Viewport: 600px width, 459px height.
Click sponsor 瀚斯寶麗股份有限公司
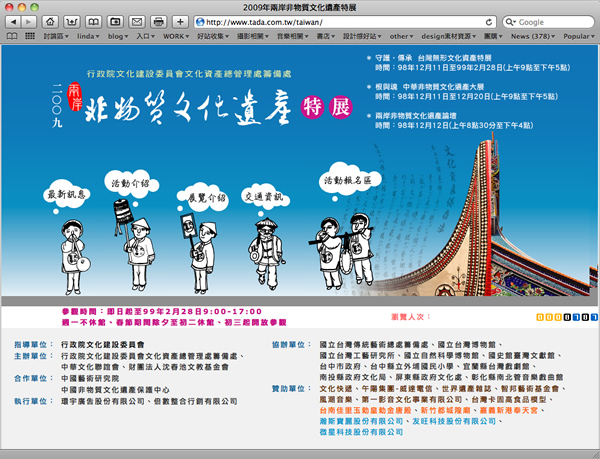pos(361,421)
